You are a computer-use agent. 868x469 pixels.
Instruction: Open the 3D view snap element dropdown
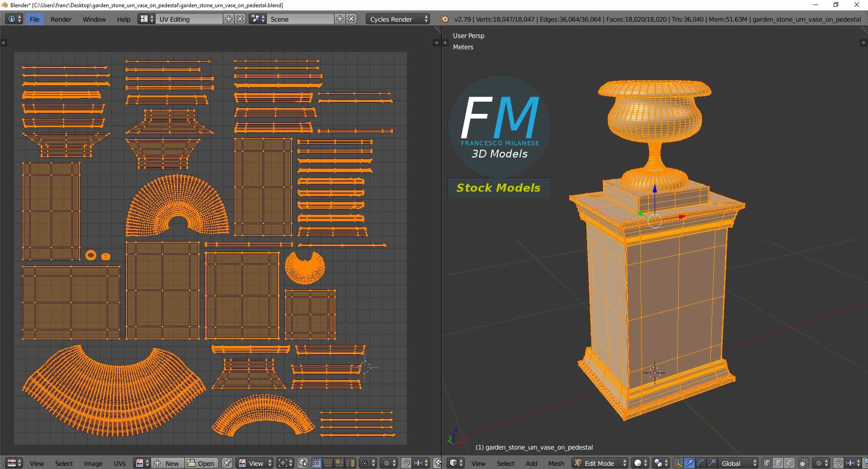pos(853,463)
